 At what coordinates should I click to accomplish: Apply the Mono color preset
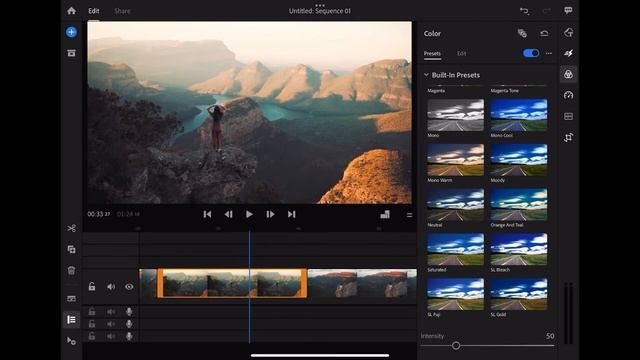point(456,115)
